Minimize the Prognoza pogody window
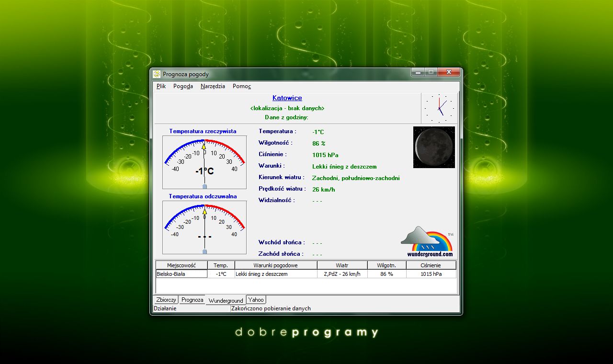This screenshot has height=364, width=613. pyautogui.click(x=418, y=72)
